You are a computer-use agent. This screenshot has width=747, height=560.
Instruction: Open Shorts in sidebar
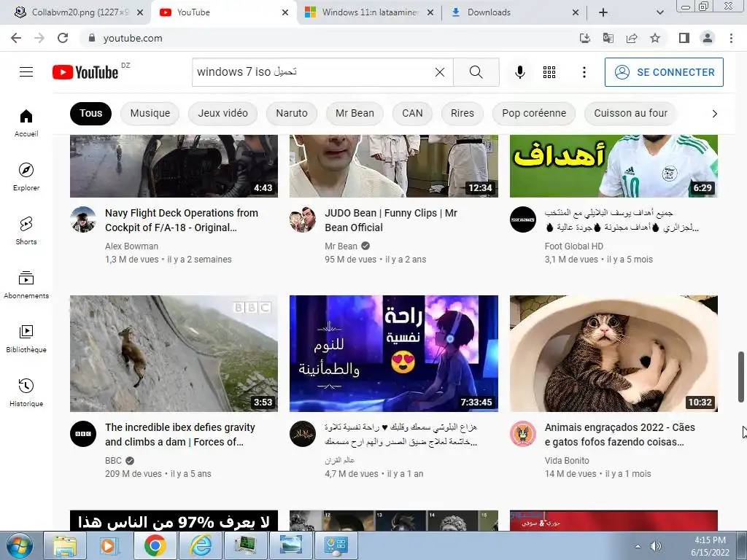pyautogui.click(x=26, y=231)
